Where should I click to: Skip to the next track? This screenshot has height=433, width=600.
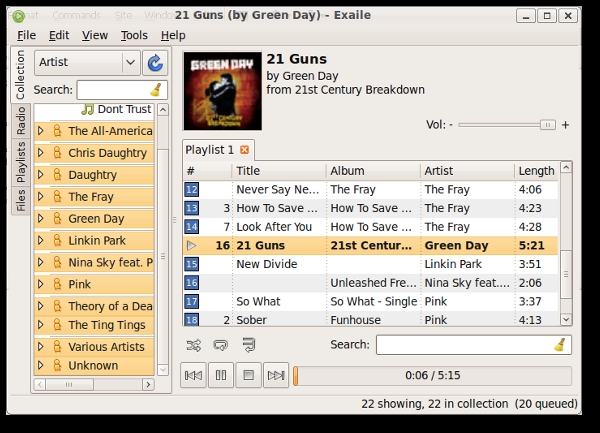[275, 376]
